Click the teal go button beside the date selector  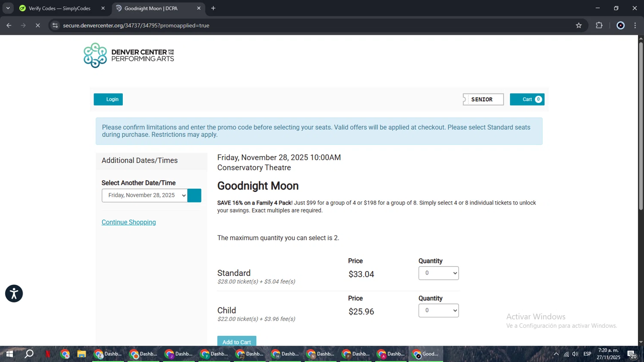(x=194, y=196)
